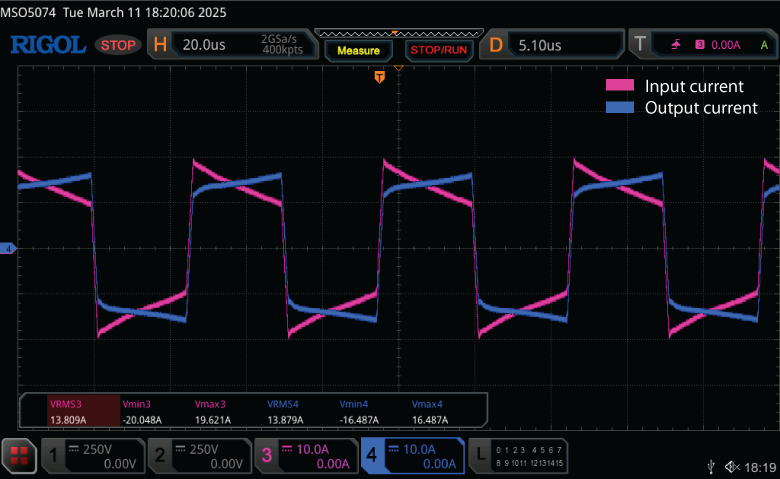Viewport: 780px width, 479px height.
Task: Click the USB connection icon
Action: [x=710, y=466]
